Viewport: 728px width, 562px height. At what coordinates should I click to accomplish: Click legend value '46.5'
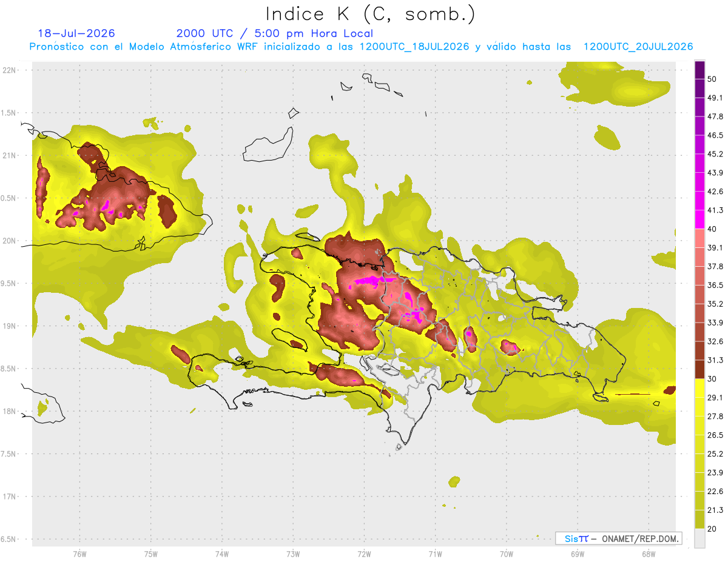(715, 135)
